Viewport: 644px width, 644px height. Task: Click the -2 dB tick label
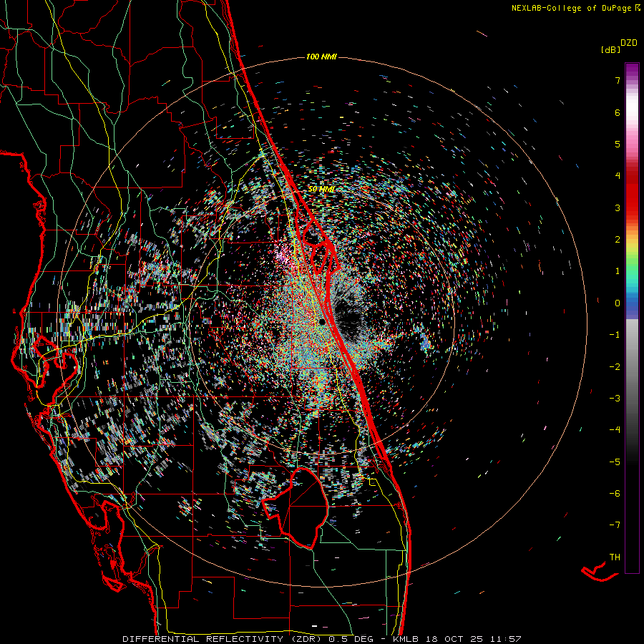[615, 366]
